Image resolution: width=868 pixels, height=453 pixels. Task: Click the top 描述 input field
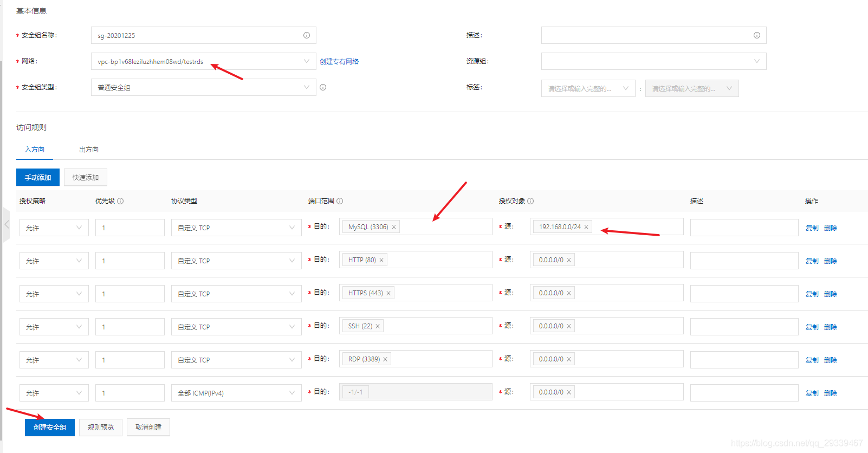(x=654, y=35)
